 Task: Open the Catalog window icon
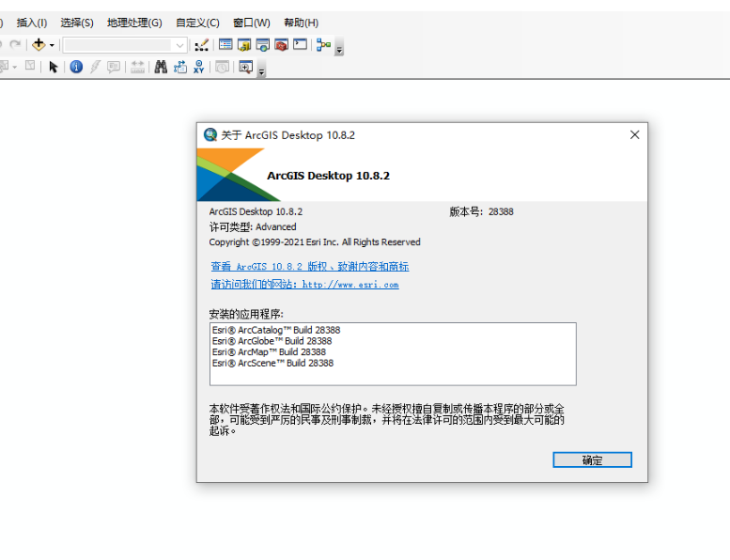tap(244, 45)
